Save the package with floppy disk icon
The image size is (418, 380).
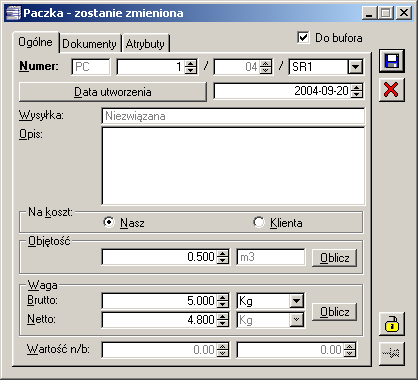coord(392,61)
